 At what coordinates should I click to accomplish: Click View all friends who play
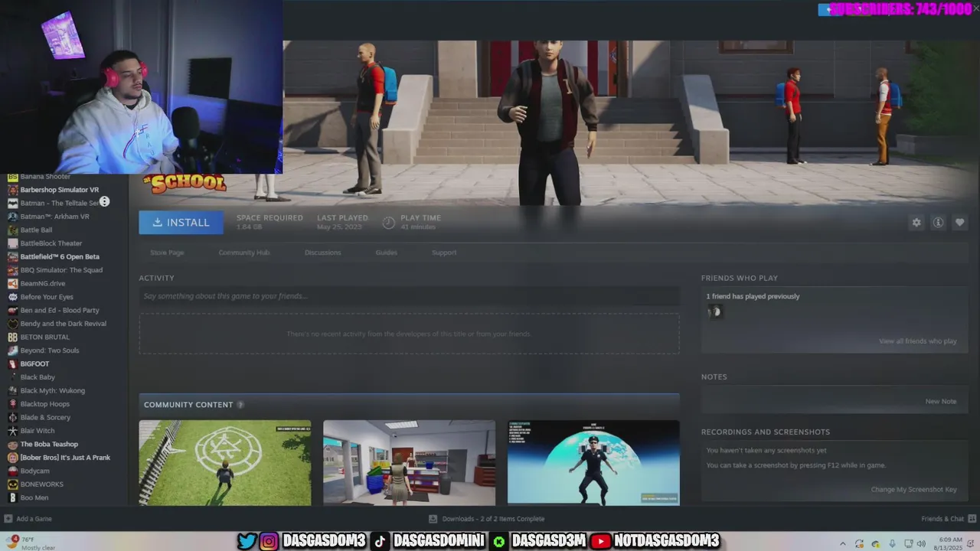coord(917,341)
